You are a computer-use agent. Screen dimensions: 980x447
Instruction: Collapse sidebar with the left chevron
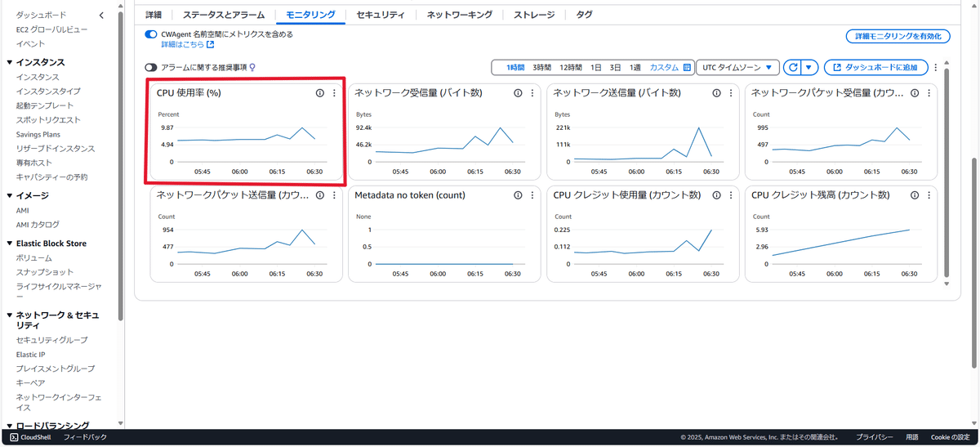tap(101, 16)
